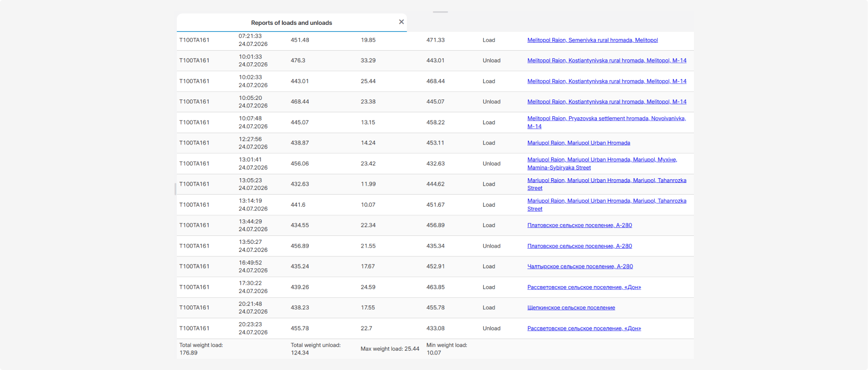Open the 10:02:33 Load Kostiantynivska location link
The height and width of the screenshot is (370, 868).
pyautogui.click(x=607, y=81)
